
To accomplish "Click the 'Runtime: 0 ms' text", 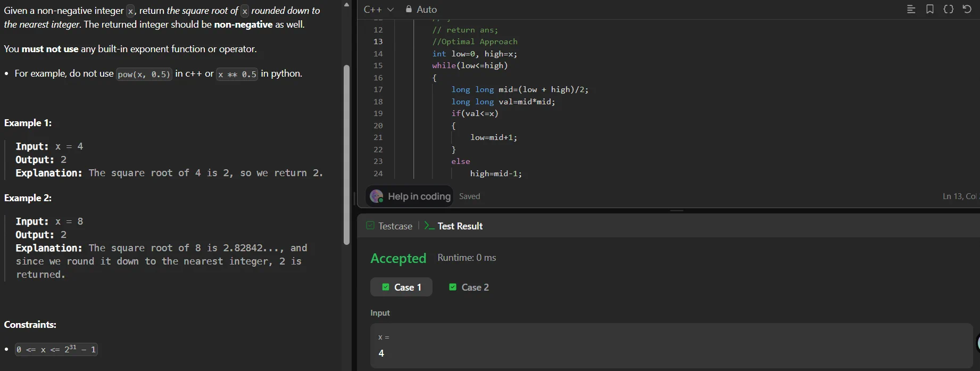I will (x=467, y=258).
